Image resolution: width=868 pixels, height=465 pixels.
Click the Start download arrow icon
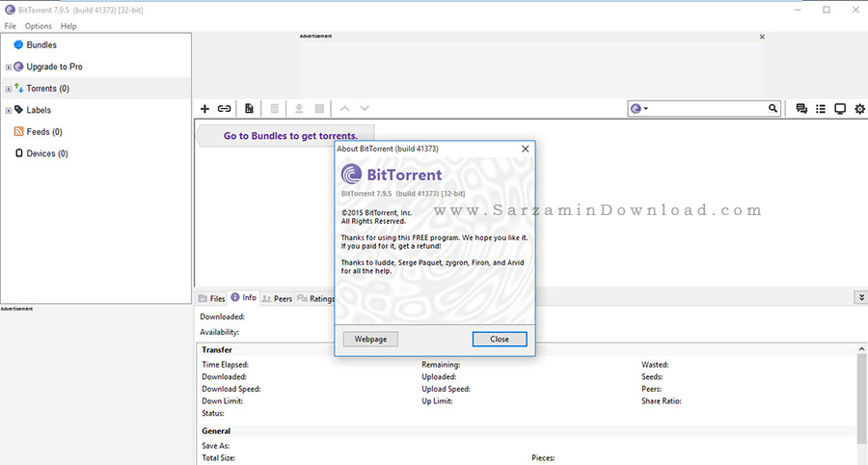(x=299, y=108)
